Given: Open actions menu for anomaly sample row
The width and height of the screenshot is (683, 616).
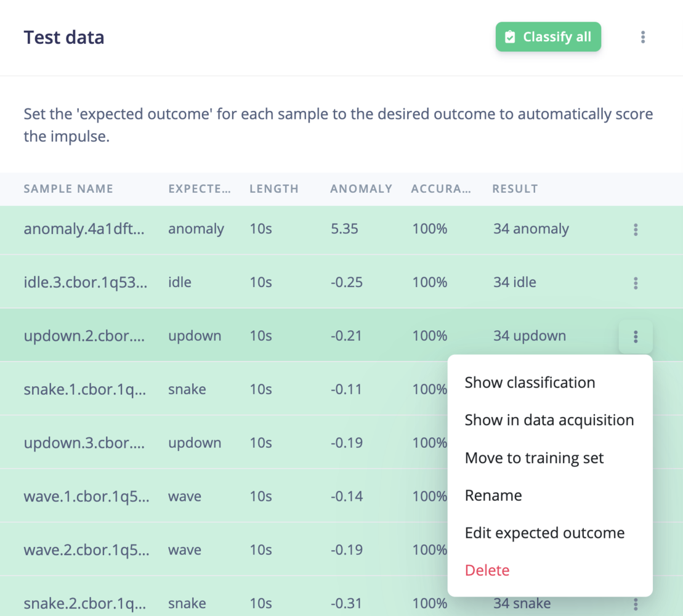Looking at the screenshot, I should click(635, 230).
